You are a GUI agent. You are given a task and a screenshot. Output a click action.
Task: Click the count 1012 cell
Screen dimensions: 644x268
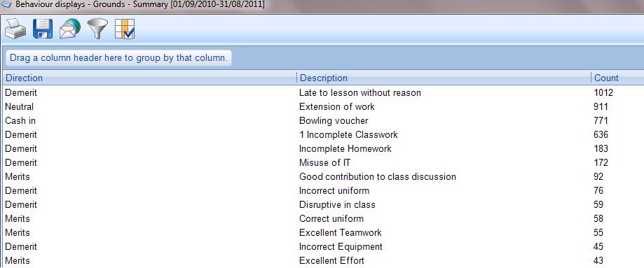pos(603,93)
